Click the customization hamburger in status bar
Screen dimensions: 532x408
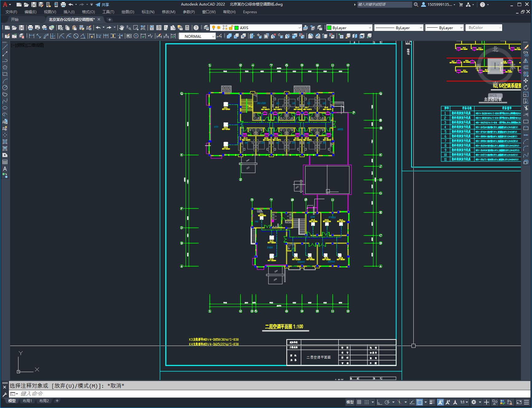(x=526, y=402)
